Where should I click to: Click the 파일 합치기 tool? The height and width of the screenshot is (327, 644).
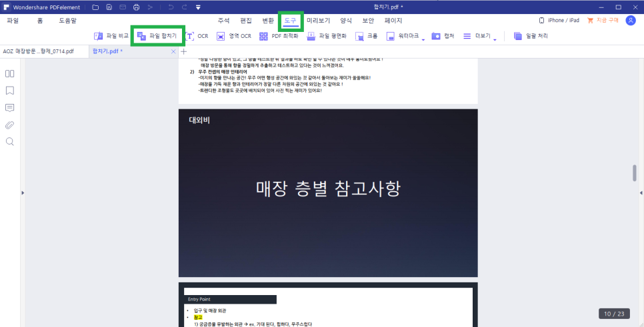point(157,36)
